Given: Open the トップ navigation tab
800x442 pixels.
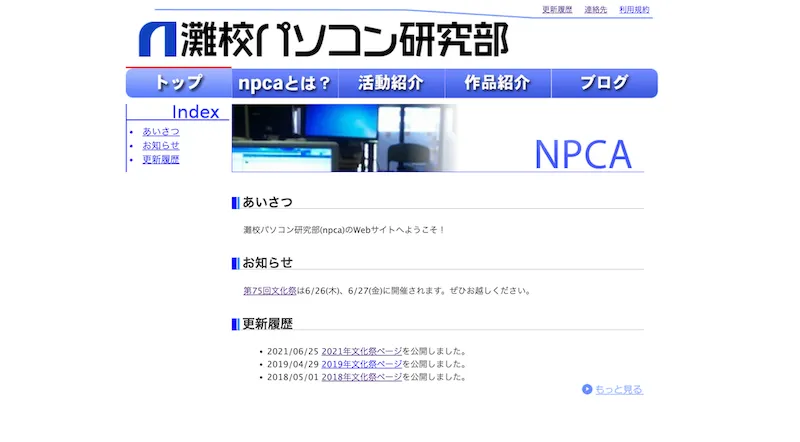Looking at the screenshot, I should 179,83.
